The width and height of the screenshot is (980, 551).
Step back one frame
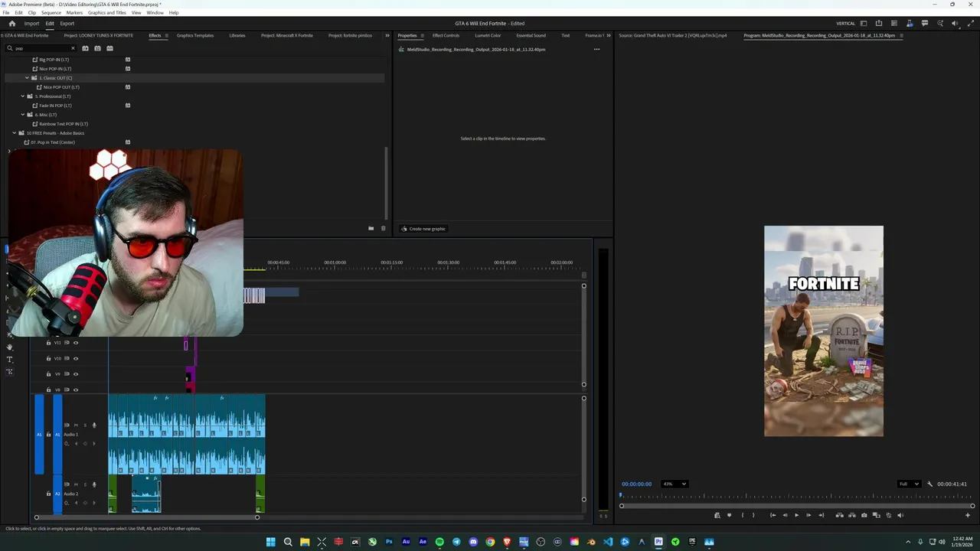(x=785, y=515)
